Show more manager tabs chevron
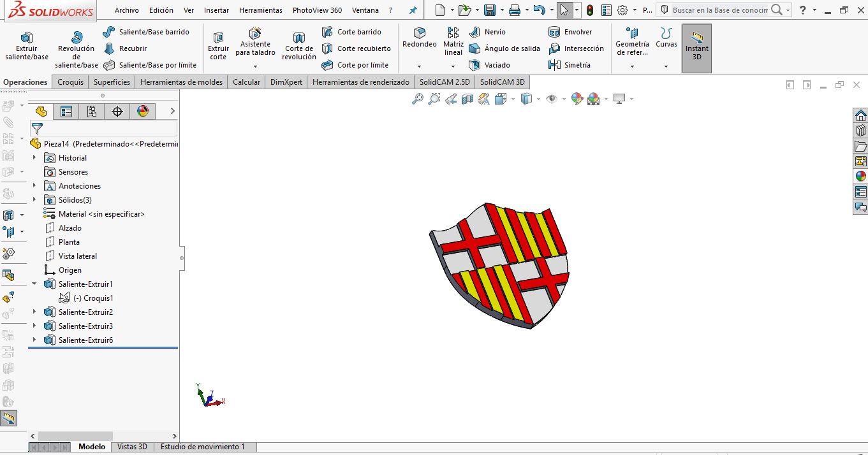The width and height of the screenshot is (868, 455). [172, 112]
